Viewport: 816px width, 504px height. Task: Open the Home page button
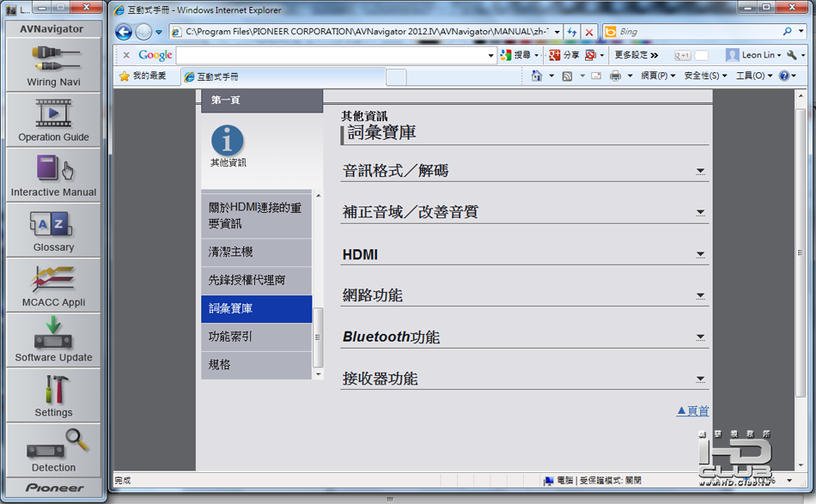click(537, 76)
